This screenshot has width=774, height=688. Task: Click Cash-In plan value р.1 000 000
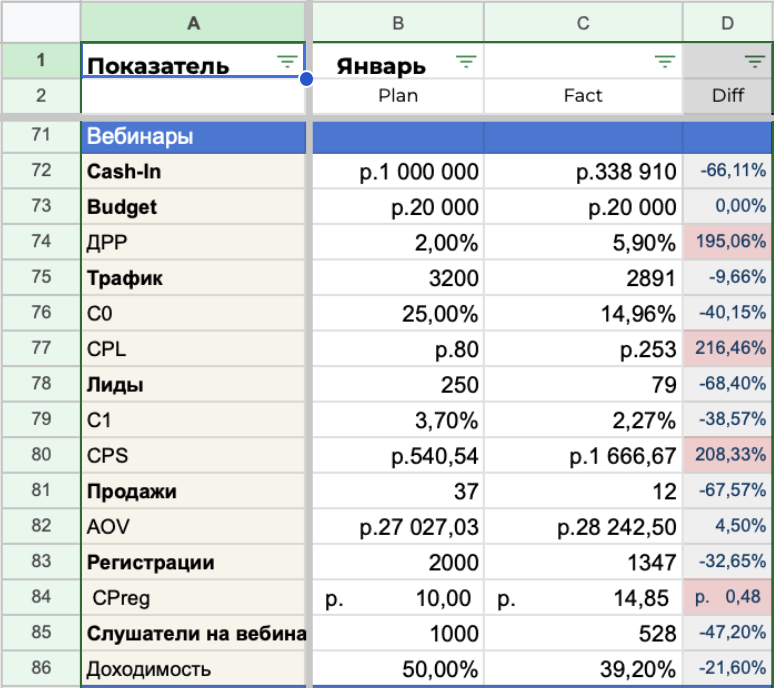(398, 171)
